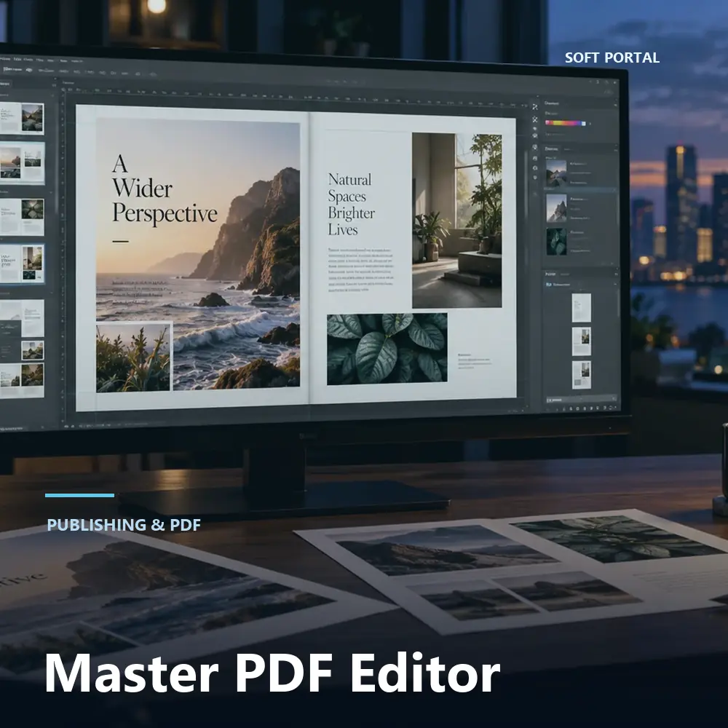Click the row with blue icon above page previews
The image size is (728, 728).
pyautogui.click(x=581, y=284)
